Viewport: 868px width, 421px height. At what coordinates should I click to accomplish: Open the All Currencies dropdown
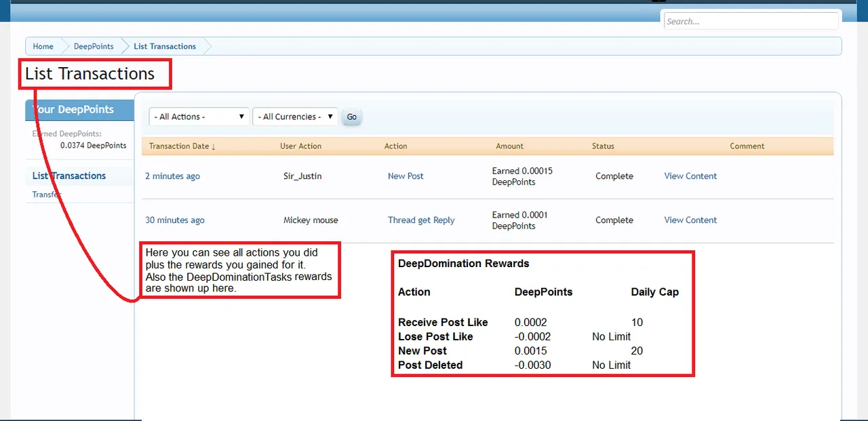click(x=296, y=117)
